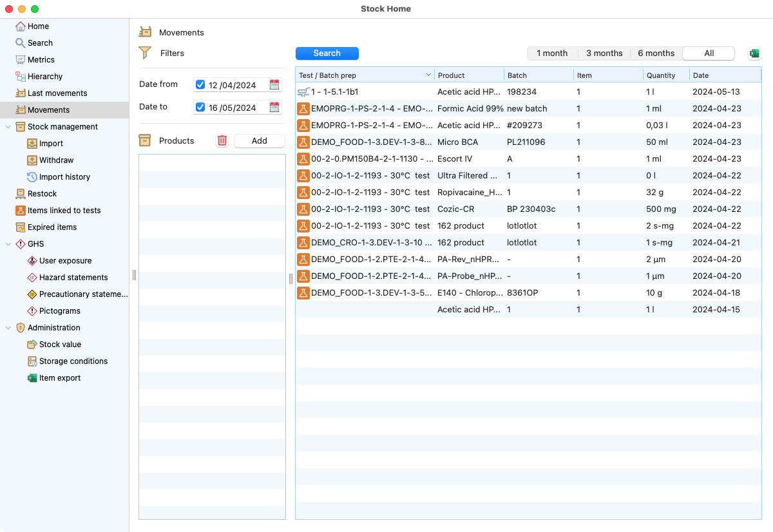Toggle the Date to checkbox
This screenshot has height=532, width=773.
pos(200,108)
